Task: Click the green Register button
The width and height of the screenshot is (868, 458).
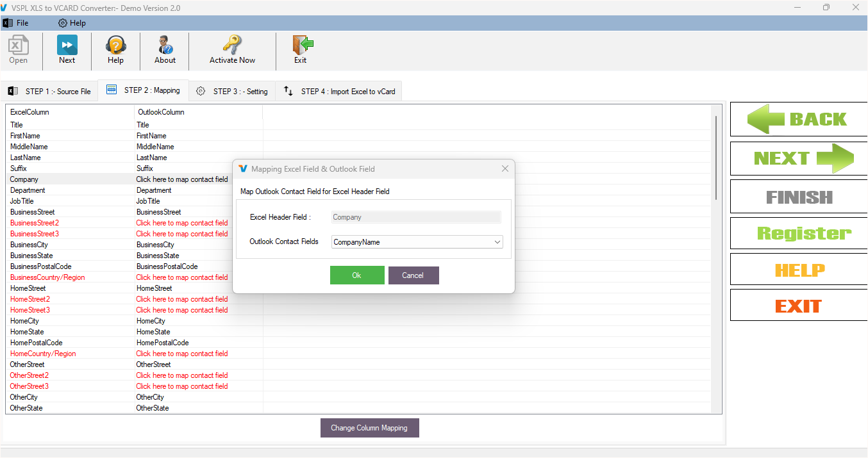Action: coord(798,233)
